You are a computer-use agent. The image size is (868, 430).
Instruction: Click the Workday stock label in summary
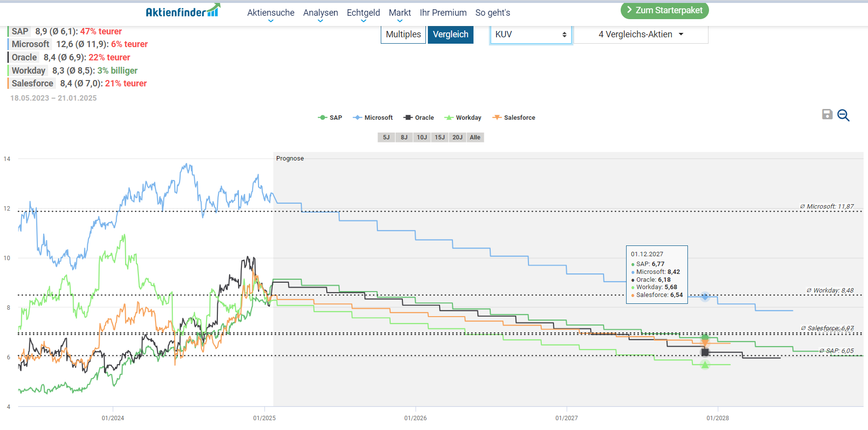[x=28, y=71]
